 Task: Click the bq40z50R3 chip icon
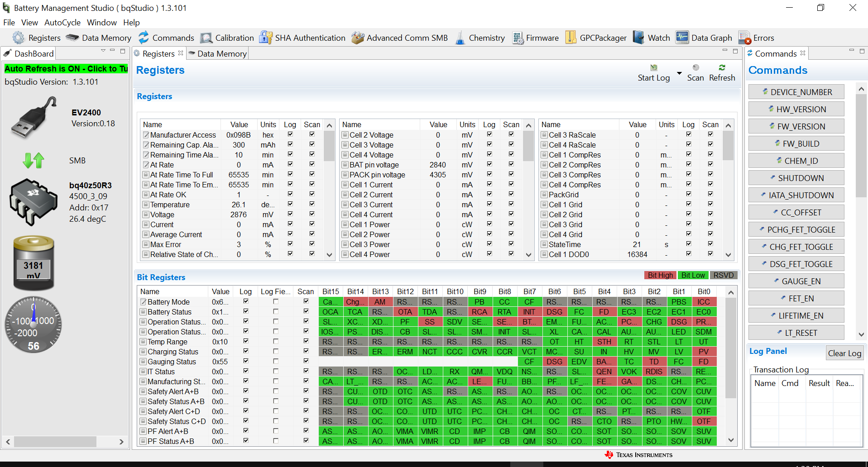pos(34,202)
